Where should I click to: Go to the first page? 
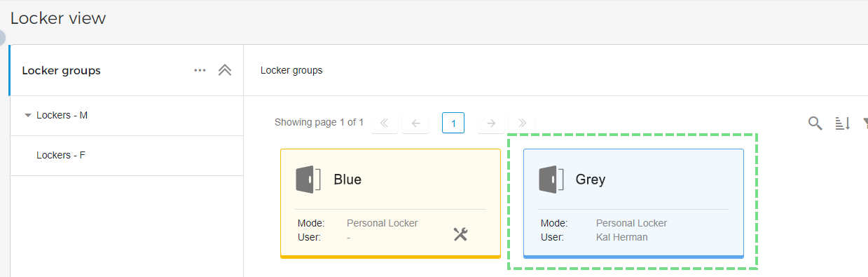click(384, 123)
